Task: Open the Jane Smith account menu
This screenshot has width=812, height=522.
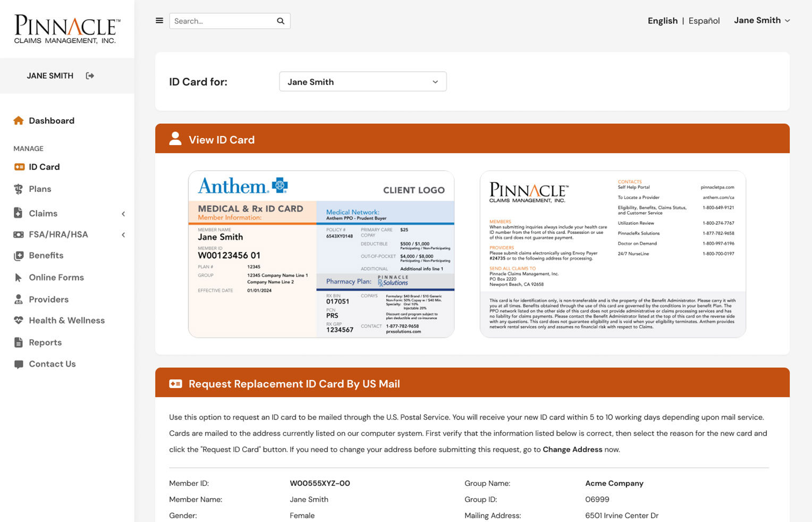Action: click(x=762, y=20)
